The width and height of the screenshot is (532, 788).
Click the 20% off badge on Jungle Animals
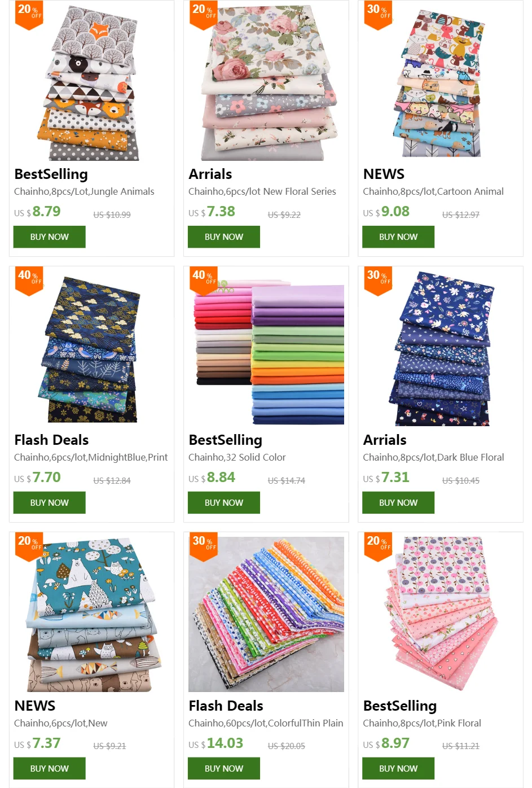pos(29,15)
